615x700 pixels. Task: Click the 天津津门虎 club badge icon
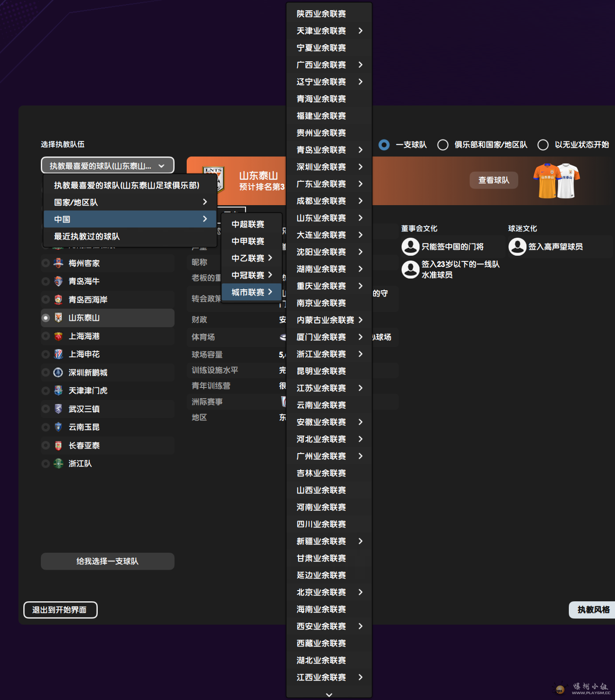[58, 390]
